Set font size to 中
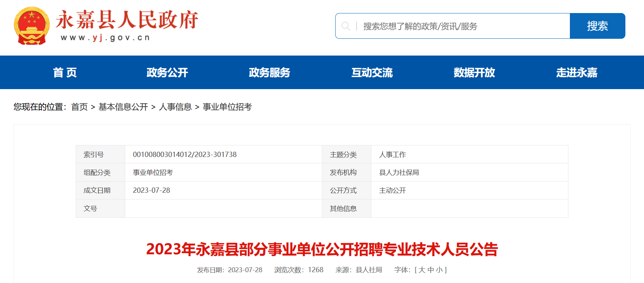The image size is (644, 283). (x=431, y=270)
